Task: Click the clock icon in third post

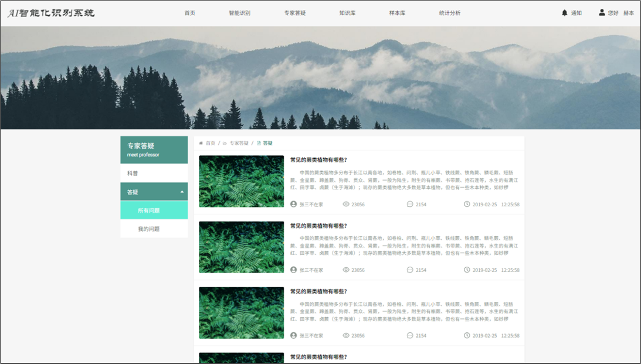Action: click(467, 336)
